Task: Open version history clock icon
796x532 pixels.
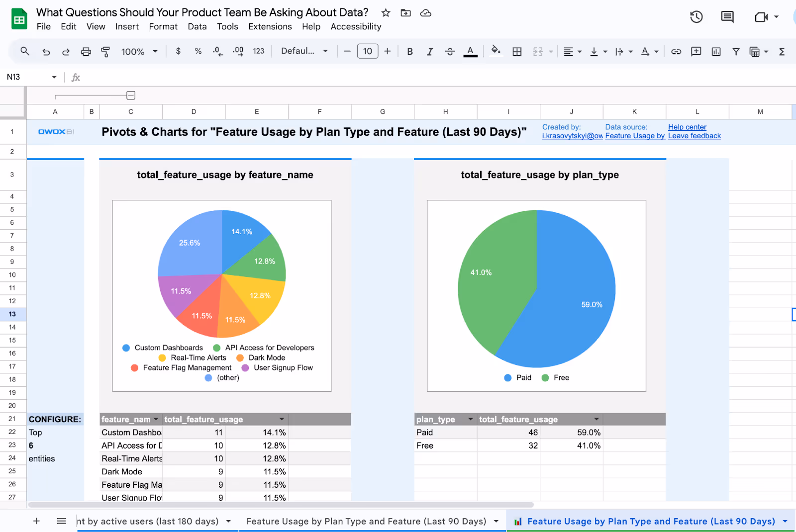Action: point(696,17)
